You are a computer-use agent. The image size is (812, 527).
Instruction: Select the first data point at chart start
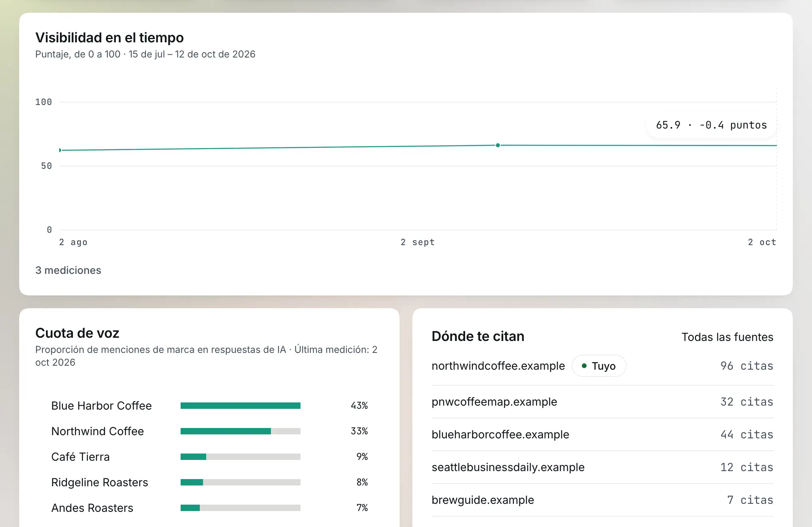pyautogui.click(x=60, y=150)
